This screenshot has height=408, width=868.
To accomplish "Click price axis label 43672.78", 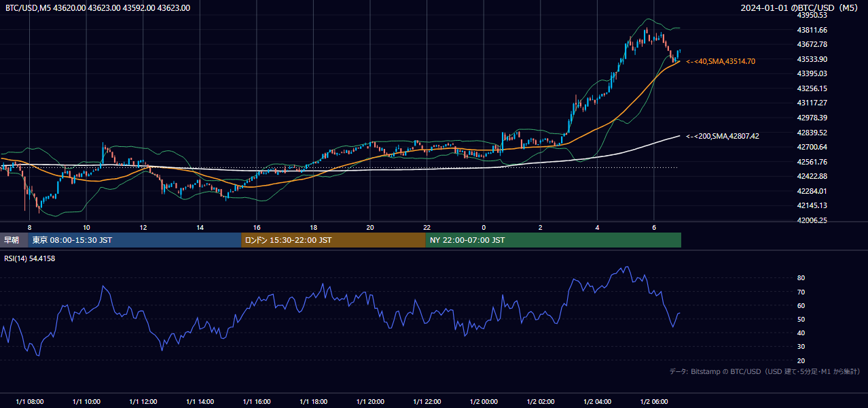I will tap(812, 44).
